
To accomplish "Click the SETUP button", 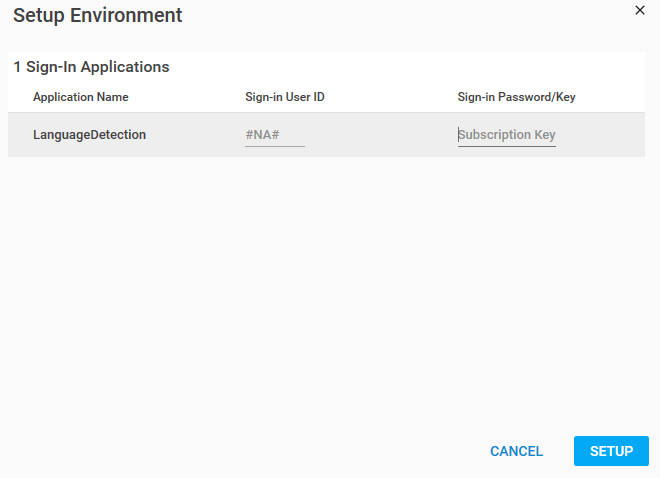I will tap(611, 451).
